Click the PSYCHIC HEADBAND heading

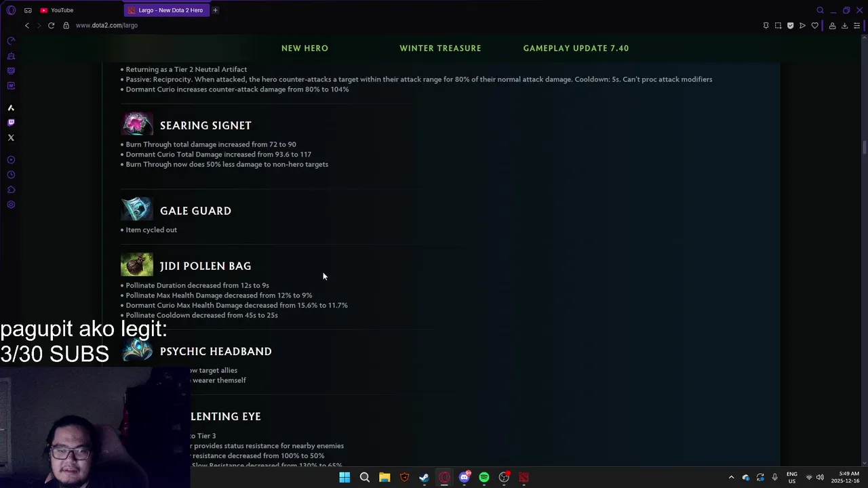(x=216, y=351)
